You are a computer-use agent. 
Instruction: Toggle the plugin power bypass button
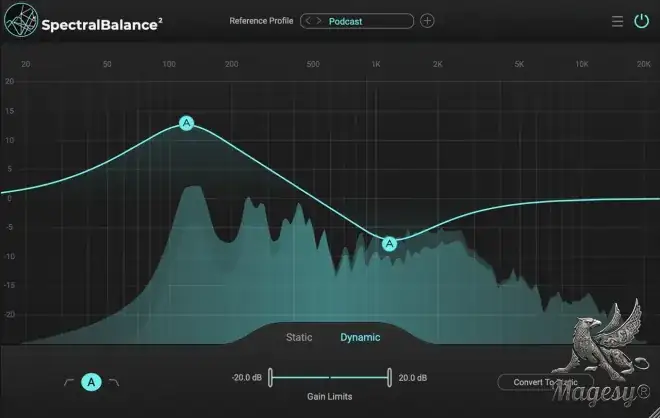[641, 21]
